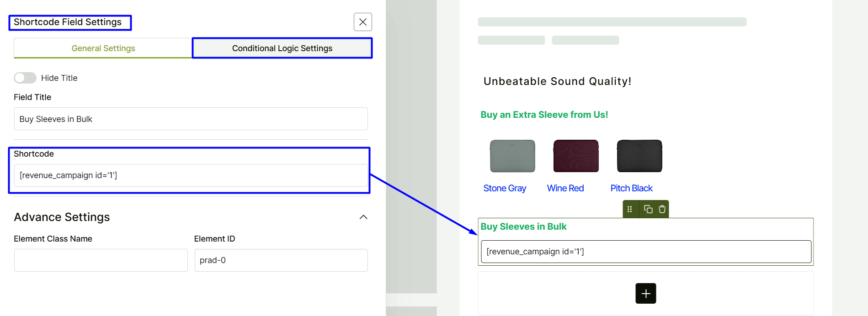Delete the field with trash icon
This screenshot has height=316, width=868.
pyautogui.click(x=662, y=209)
